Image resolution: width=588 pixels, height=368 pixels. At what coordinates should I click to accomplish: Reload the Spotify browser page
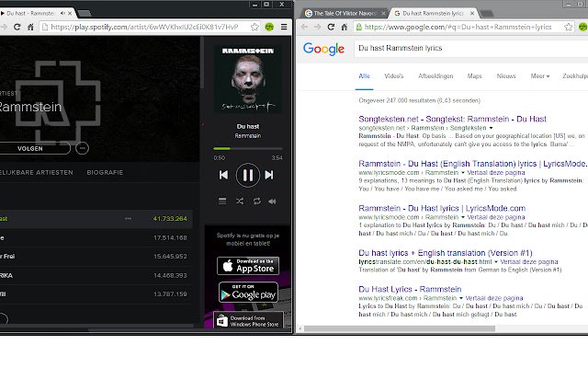click(x=17, y=27)
